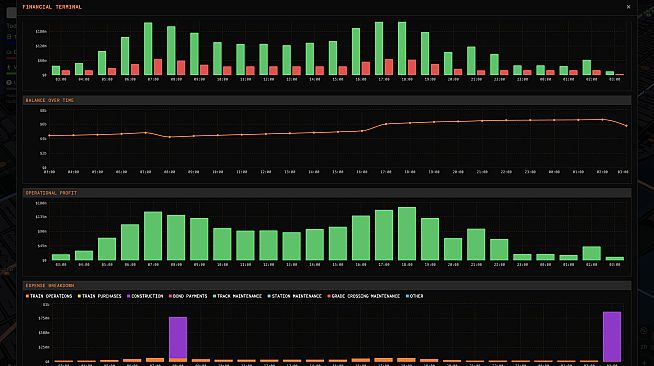Click the green 12:00 revenue bar in top chart
This screenshot has width=654, height=366.
tap(264, 60)
